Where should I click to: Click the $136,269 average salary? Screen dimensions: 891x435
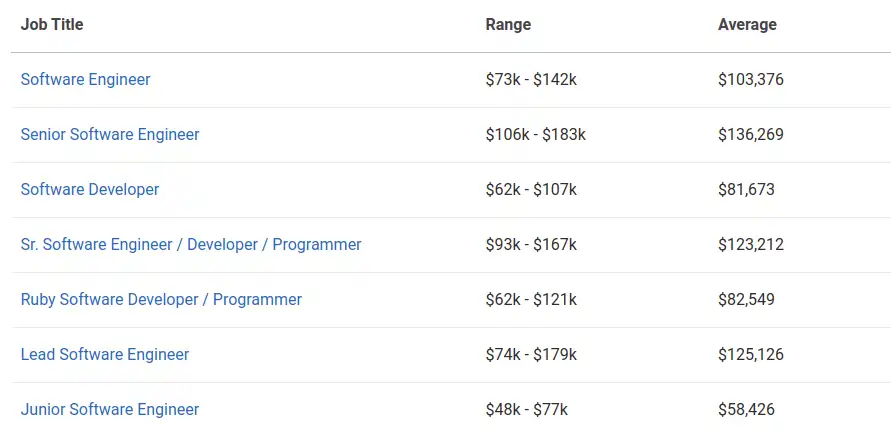(x=751, y=135)
